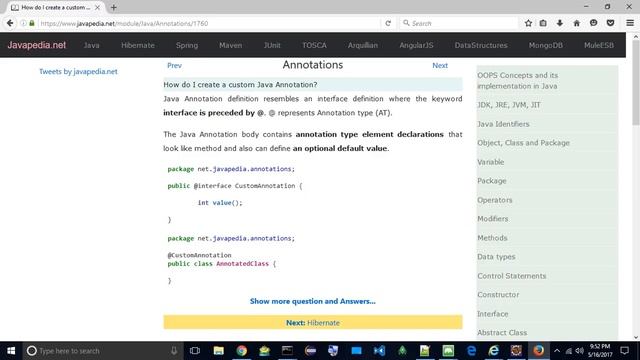The height and width of the screenshot is (360, 640).
Task: Open a new tab with plus button
Action: [113, 7]
